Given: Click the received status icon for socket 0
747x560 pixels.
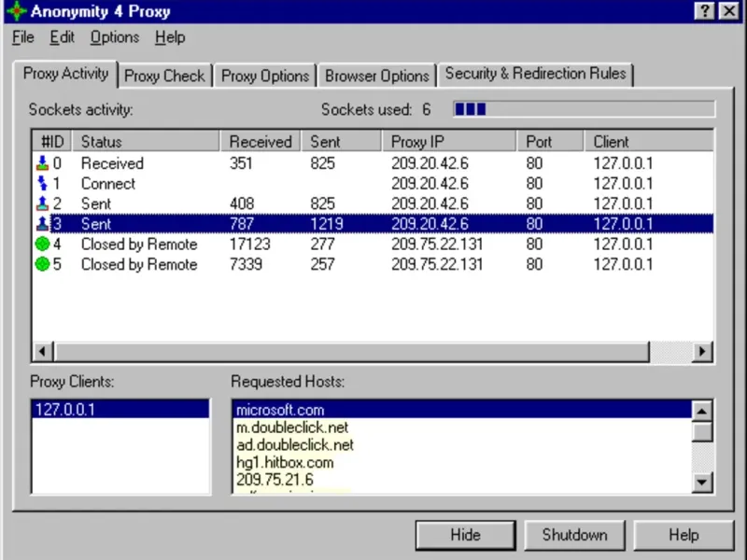Looking at the screenshot, I should pyautogui.click(x=42, y=163).
